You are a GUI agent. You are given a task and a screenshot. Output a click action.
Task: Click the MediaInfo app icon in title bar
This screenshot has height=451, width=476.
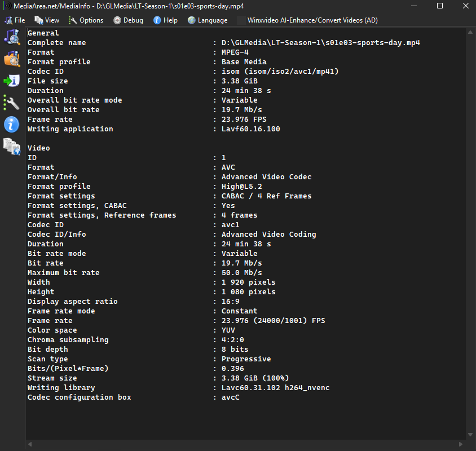pos(7,6)
